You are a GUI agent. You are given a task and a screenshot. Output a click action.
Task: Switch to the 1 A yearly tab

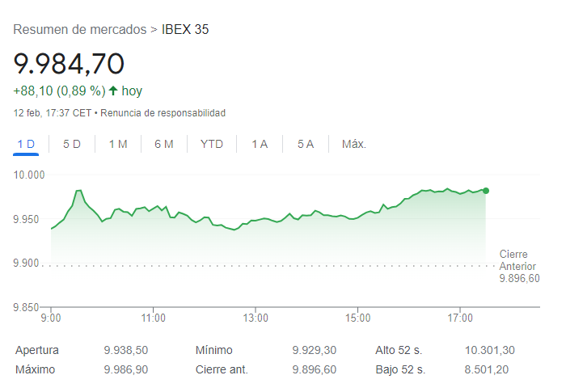260,144
